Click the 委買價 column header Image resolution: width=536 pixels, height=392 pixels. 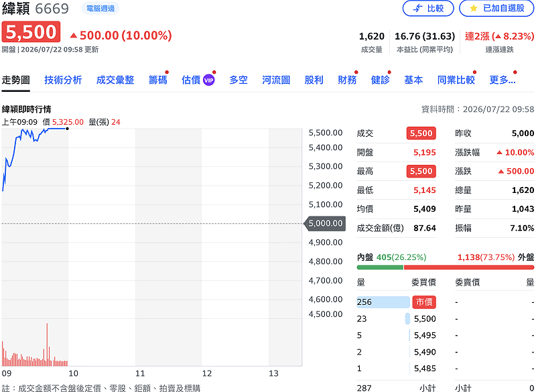(423, 282)
